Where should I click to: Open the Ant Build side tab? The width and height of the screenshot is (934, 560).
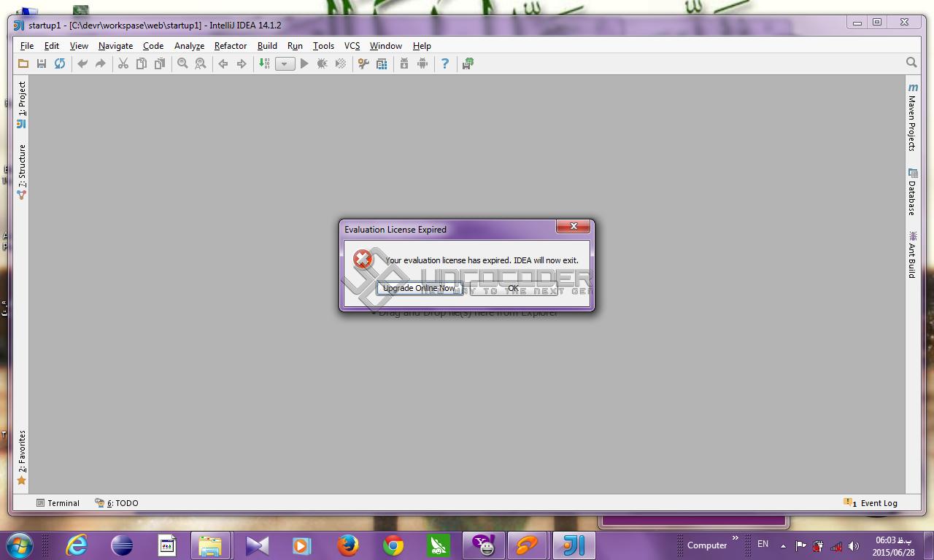click(912, 254)
